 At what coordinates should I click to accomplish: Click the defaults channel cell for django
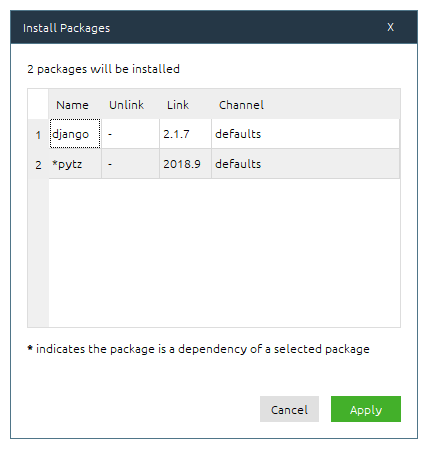click(306, 134)
